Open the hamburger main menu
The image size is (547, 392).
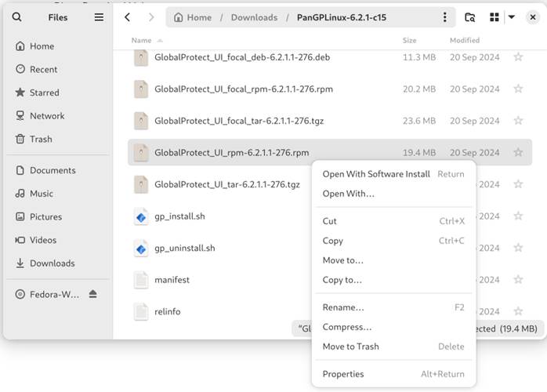(x=99, y=17)
